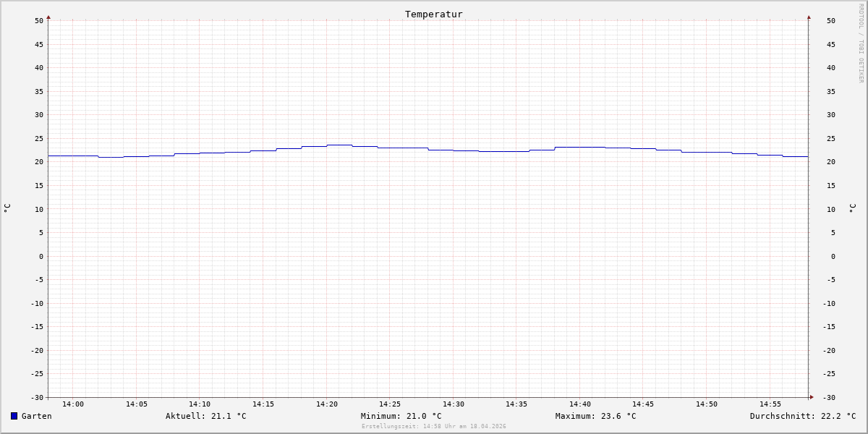Click the 14:20 time axis label
Image resolution: width=868 pixels, height=434 pixels.
(327, 404)
